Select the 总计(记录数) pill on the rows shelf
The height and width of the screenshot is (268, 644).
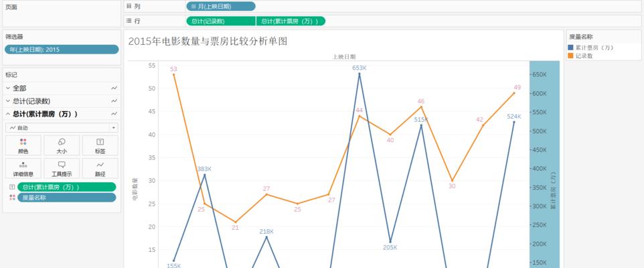tap(221, 21)
